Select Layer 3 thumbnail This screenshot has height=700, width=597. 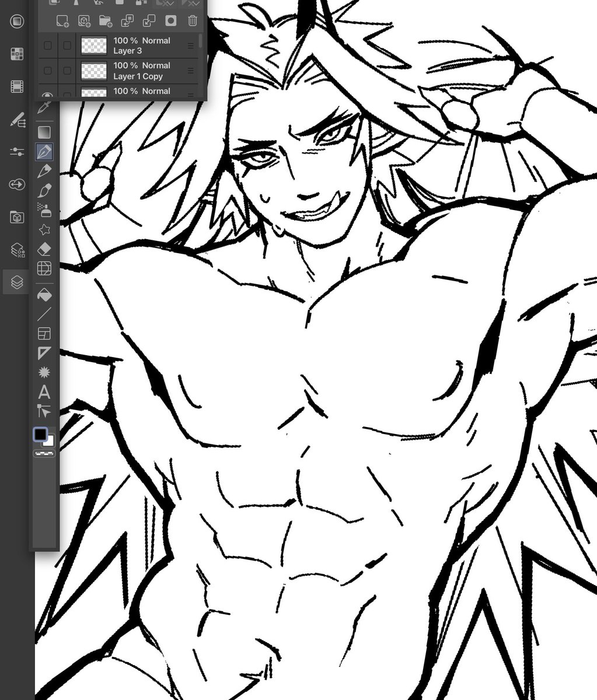click(x=93, y=45)
